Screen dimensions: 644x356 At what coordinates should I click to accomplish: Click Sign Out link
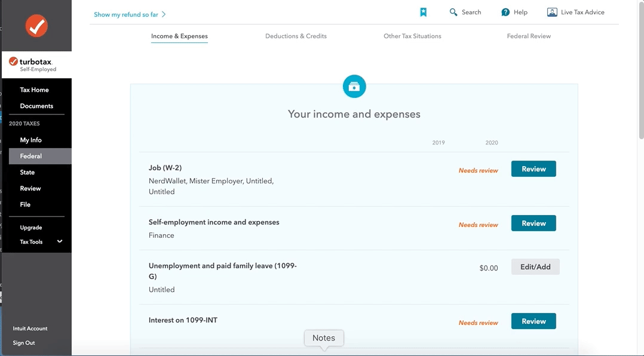[x=24, y=343]
